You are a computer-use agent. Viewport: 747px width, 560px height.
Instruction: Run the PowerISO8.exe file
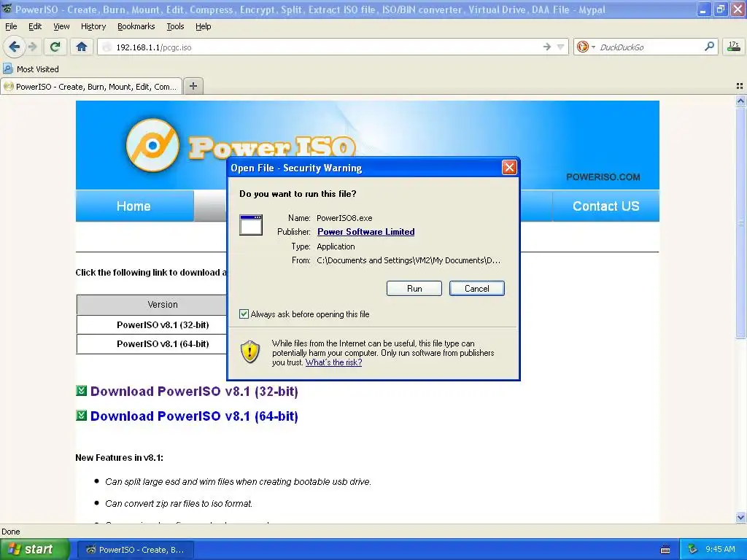[x=414, y=289]
